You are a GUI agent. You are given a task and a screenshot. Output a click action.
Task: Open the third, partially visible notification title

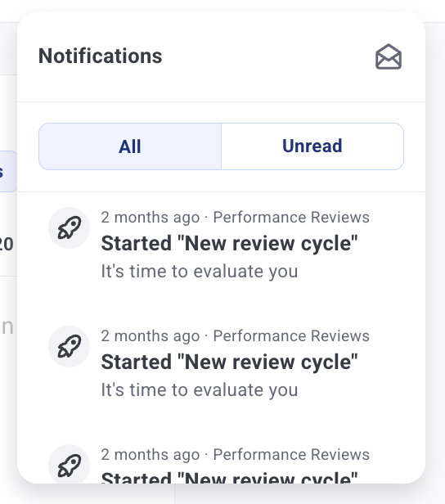click(229, 477)
